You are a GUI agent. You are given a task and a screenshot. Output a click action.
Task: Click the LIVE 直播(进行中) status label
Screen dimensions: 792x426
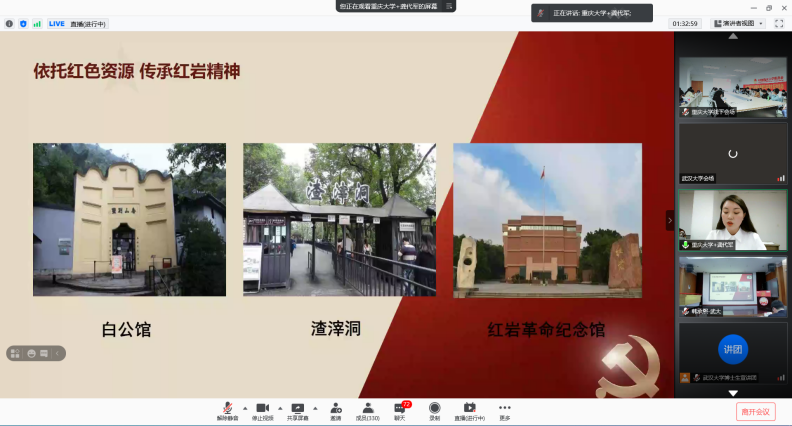(x=77, y=23)
